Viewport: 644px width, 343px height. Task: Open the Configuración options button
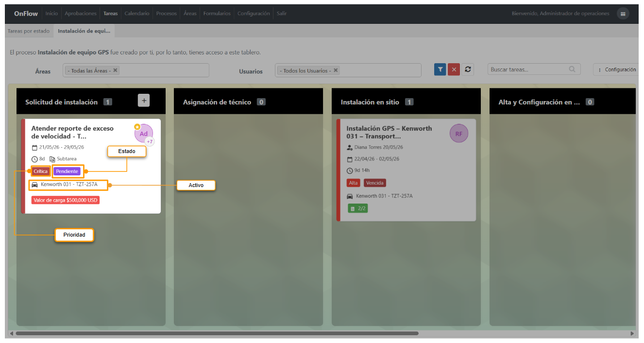point(616,69)
